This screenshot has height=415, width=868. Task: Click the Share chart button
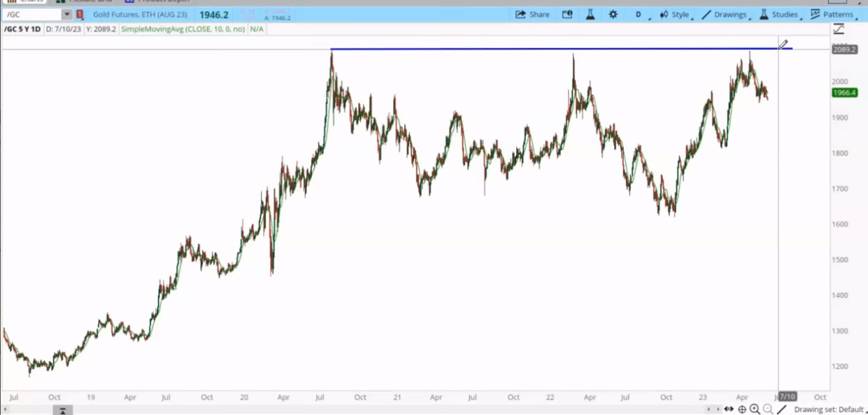tap(533, 15)
